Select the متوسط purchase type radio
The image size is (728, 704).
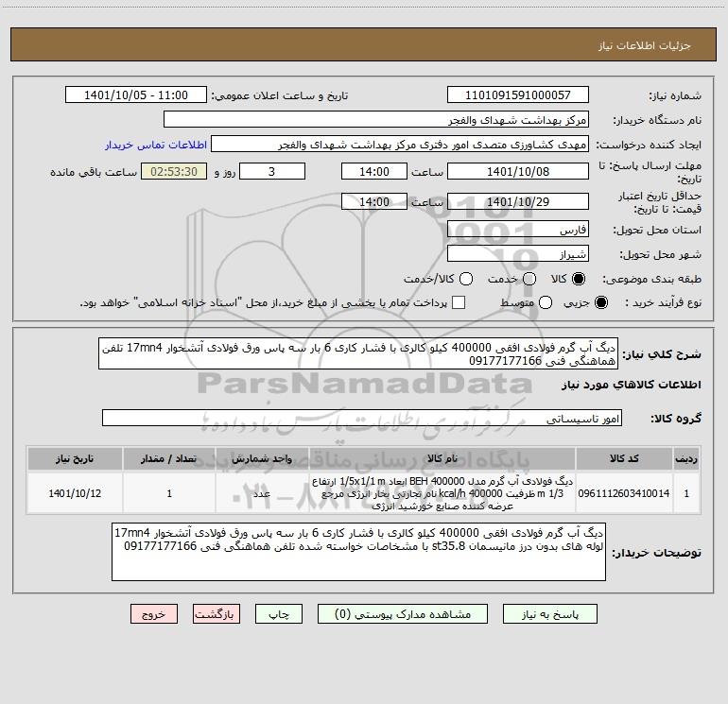click(x=546, y=302)
